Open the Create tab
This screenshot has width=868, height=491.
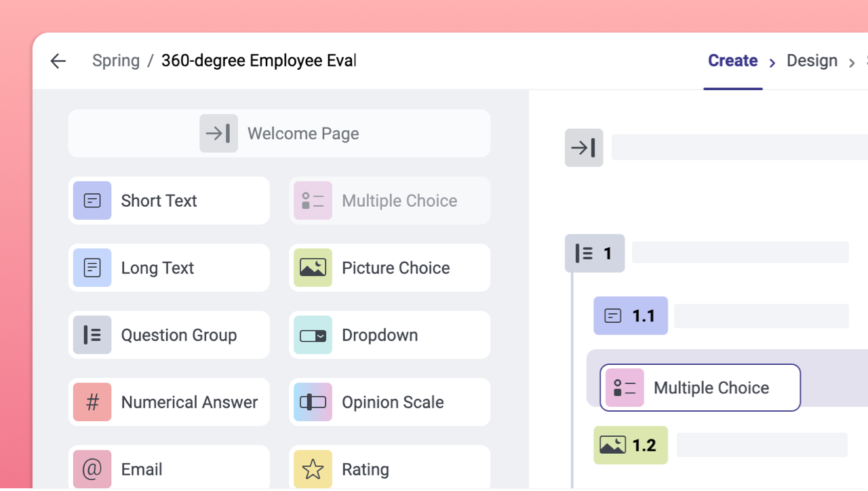[732, 61]
